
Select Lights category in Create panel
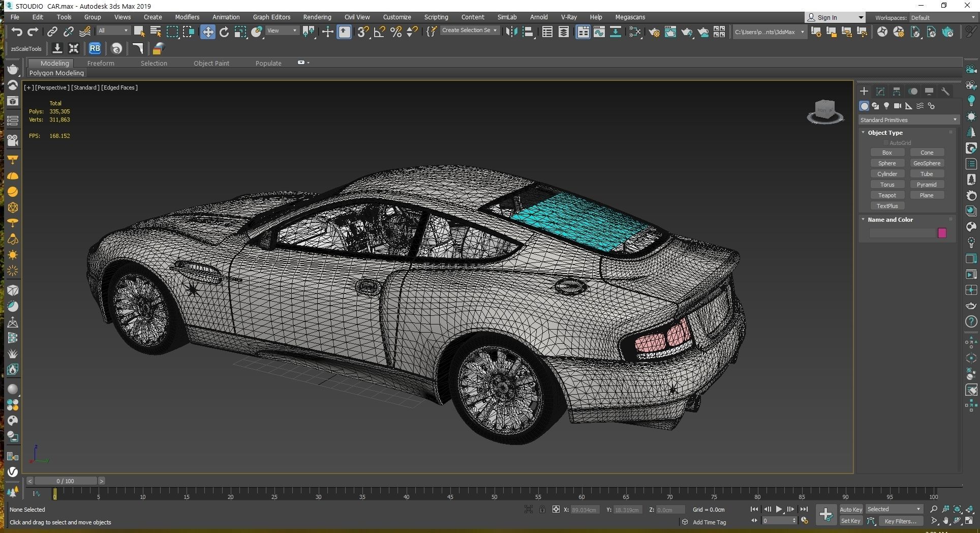886,106
